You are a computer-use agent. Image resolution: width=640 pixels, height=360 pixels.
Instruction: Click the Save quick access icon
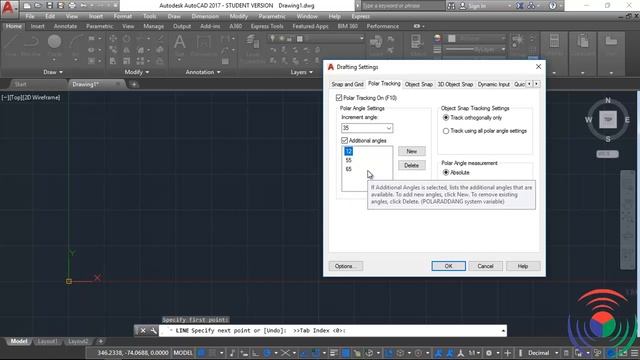(49, 6)
